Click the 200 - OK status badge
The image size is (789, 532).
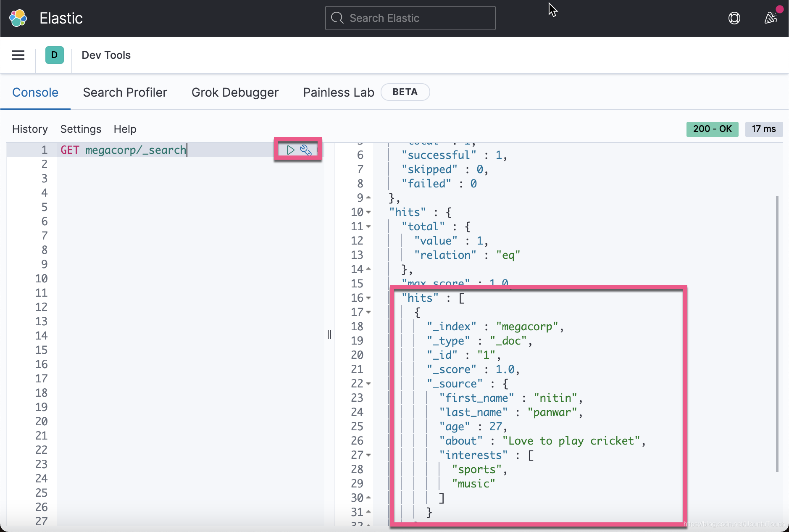tap(712, 129)
